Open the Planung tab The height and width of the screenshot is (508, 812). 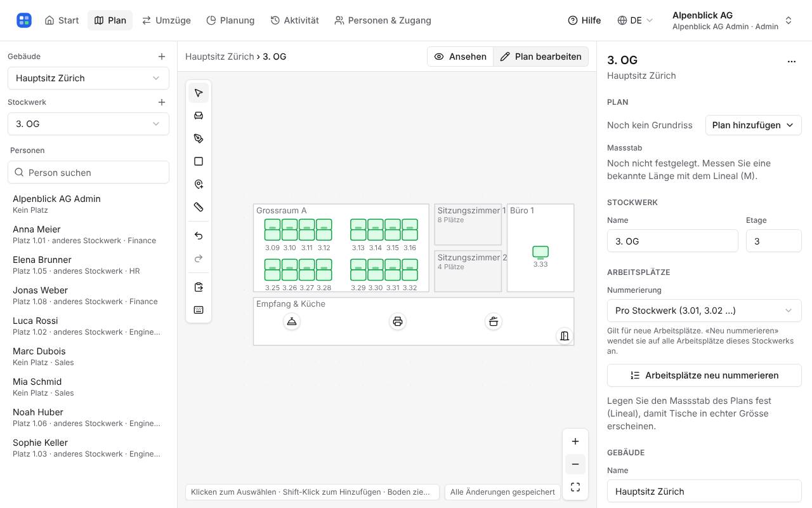(230, 20)
